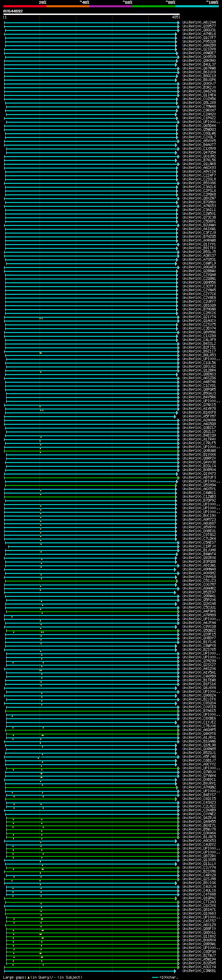
Task: Select label UniRef100_Q5P206
Action: point(199,600)
